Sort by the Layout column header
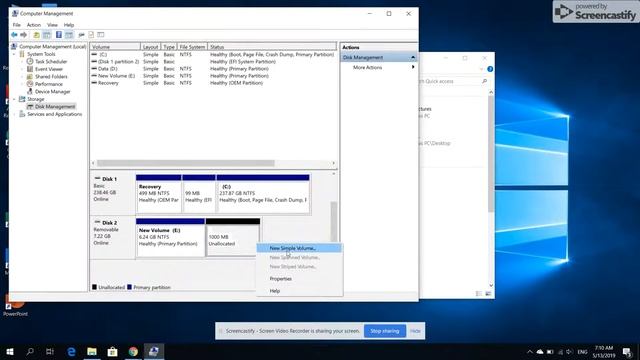The width and height of the screenshot is (640, 360). tap(151, 47)
